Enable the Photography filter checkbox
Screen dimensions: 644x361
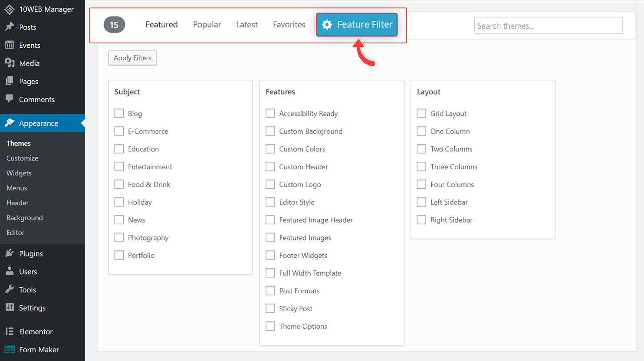(x=119, y=238)
